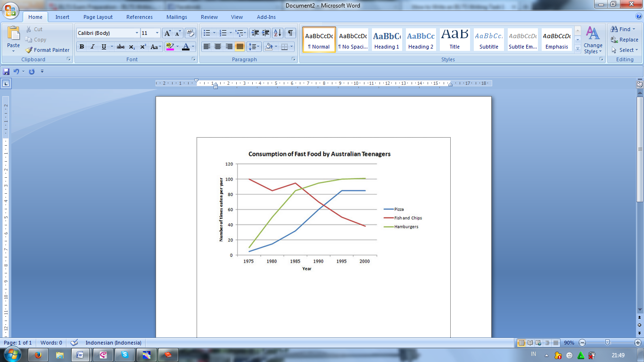The height and width of the screenshot is (362, 644).
Task: Decrease paragraph indent
Action: click(x=255, y=33)
